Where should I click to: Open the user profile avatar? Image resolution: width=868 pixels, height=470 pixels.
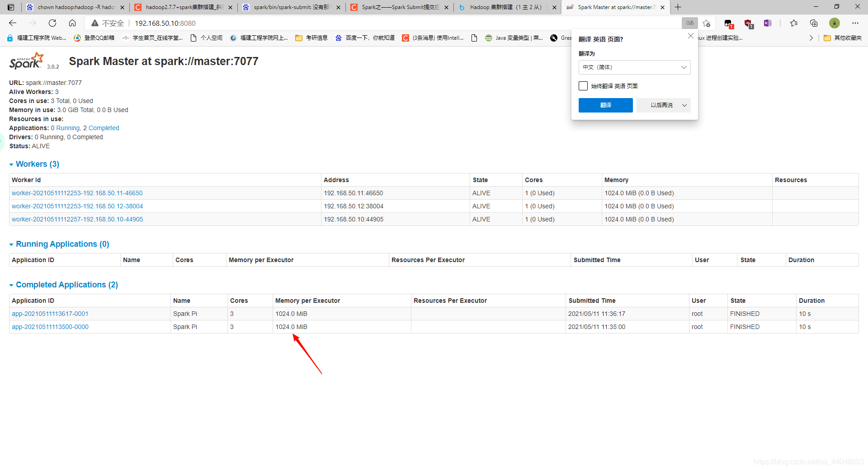(835, 23)
